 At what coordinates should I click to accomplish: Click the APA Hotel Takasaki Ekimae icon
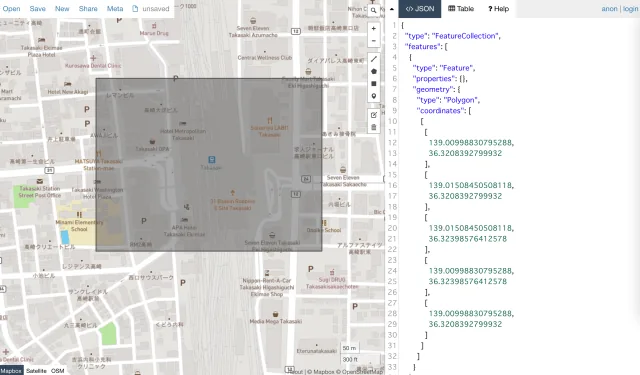pos(184,220)
